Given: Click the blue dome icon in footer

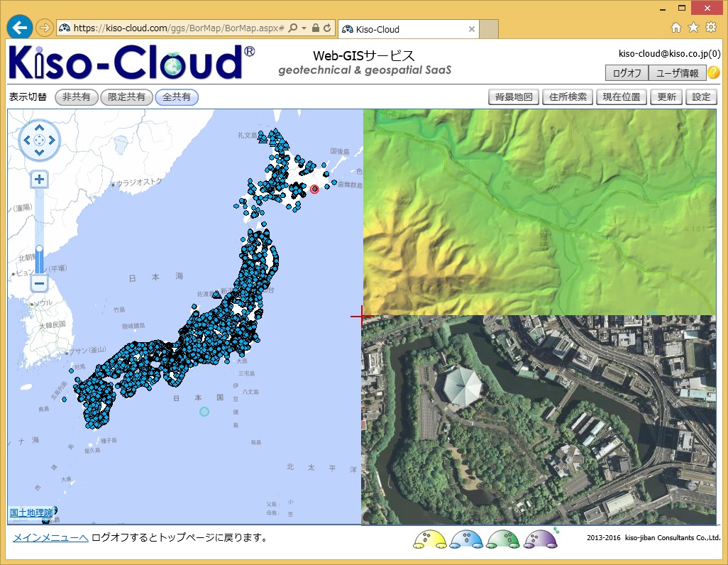Looking at the screenshot, I should 466,539.
